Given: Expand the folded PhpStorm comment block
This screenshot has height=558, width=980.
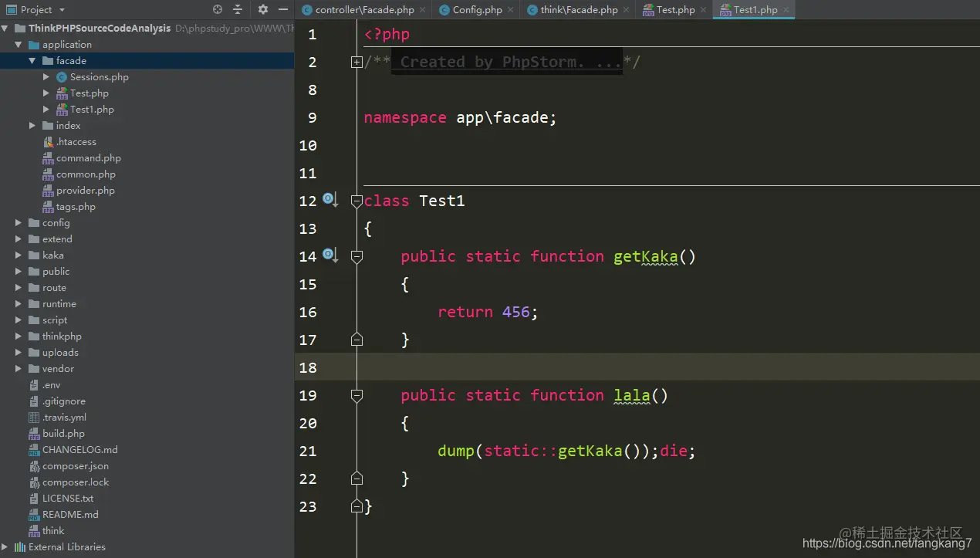Looking at the screenshot, I should (357, 63).
